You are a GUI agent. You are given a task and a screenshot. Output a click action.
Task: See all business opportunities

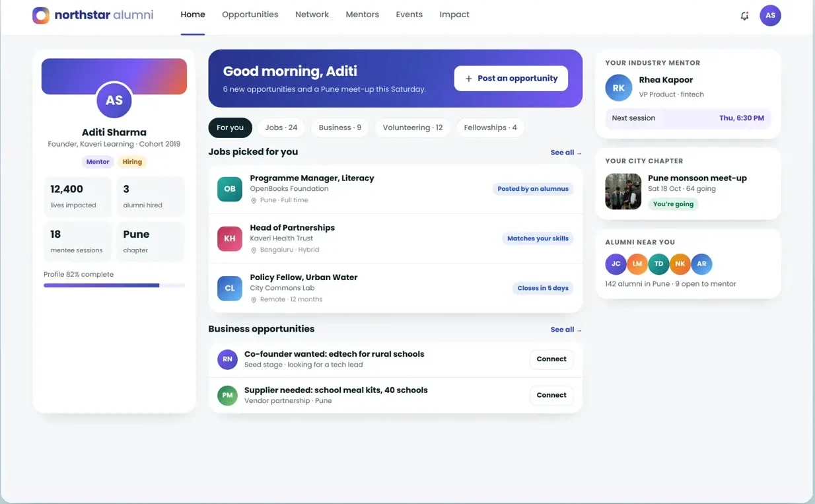click(x=566, y=330)
